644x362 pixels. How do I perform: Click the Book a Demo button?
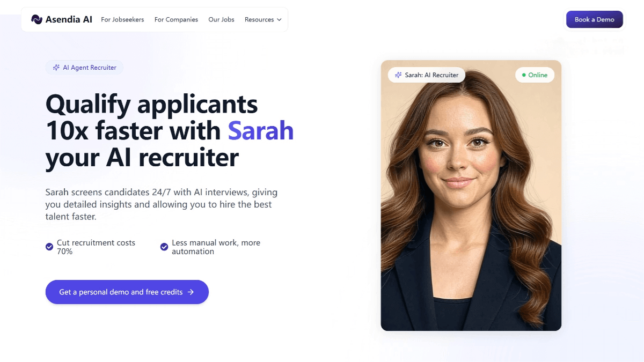[595, 19]
